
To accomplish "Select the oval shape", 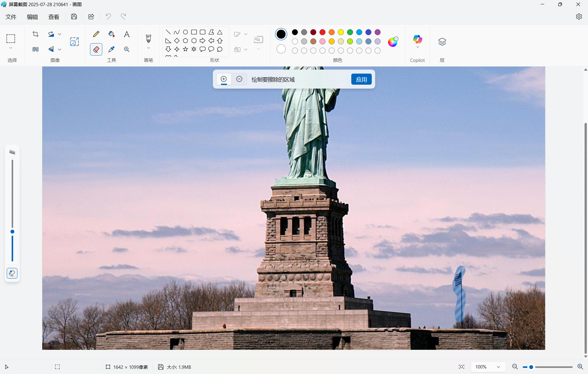I will pyautogui.click(x=185, y=32).
